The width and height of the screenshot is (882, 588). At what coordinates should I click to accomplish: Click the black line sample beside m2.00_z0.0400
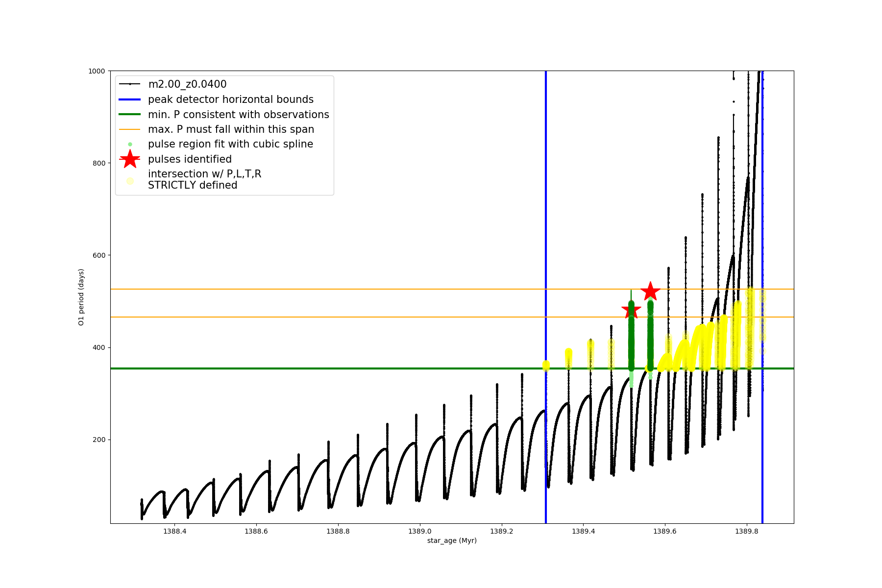coord(130,84)
